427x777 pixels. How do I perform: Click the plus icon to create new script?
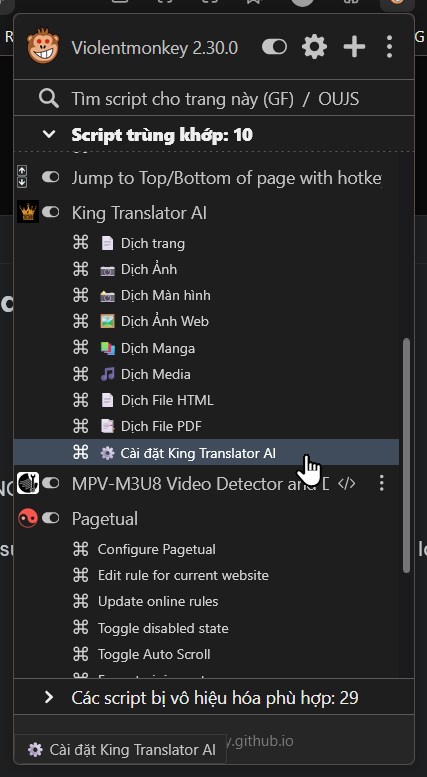click(x=354, y=47)
